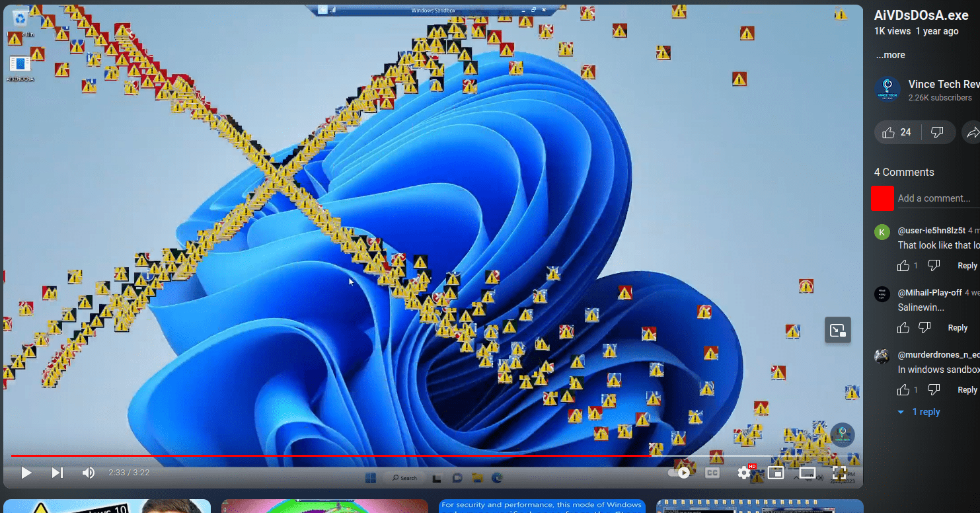This screenshot has height=513, width=980.
Task: Toggle the autoplay switch
Action: tap(679, 473)
